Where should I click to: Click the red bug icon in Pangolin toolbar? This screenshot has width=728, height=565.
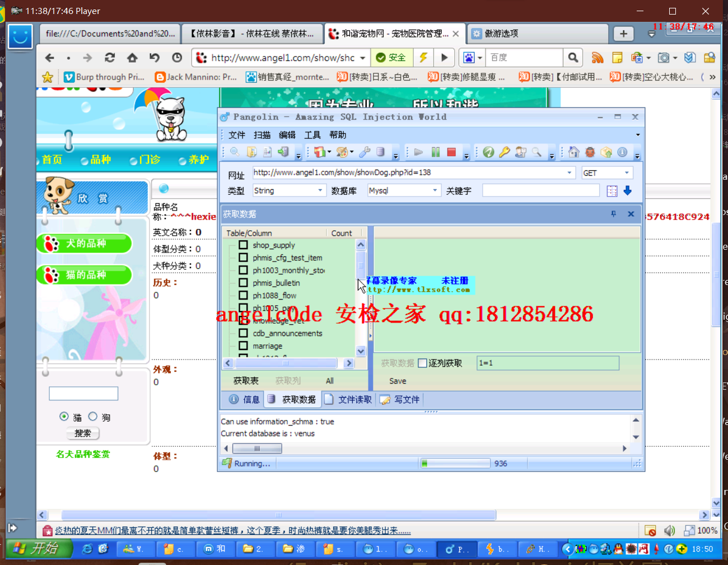pyautogui.click(x=590, y=152)
